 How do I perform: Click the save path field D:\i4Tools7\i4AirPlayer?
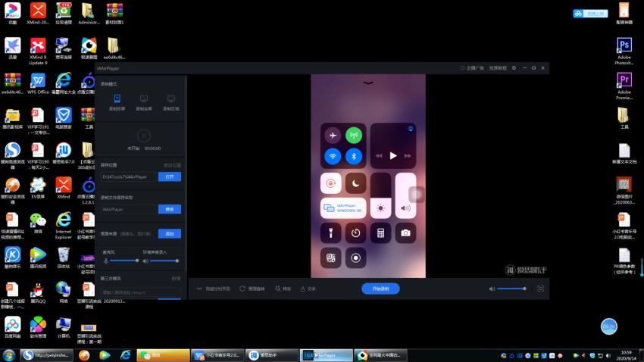coord(129,176)
